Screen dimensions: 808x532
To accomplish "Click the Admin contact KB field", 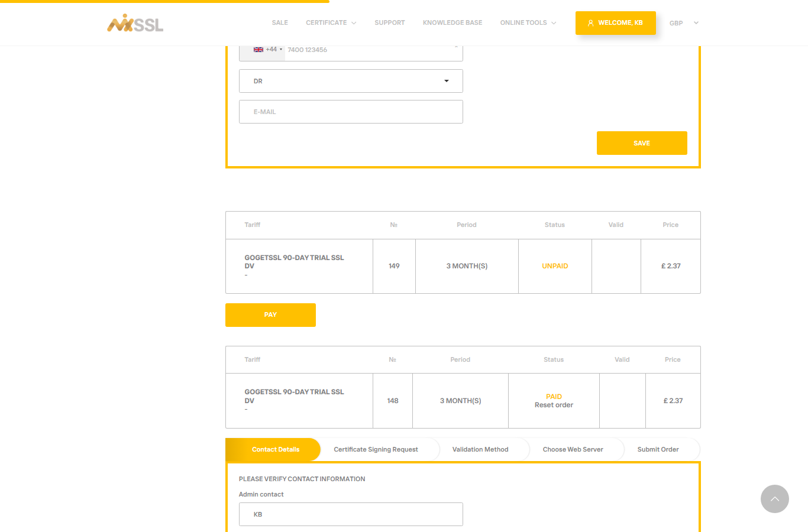I will [x=351, y=514].
